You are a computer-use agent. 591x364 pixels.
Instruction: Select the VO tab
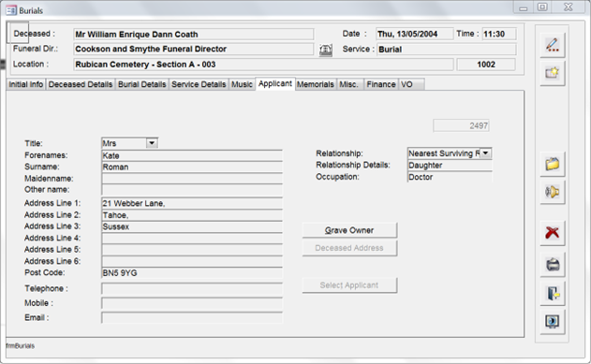411,84
